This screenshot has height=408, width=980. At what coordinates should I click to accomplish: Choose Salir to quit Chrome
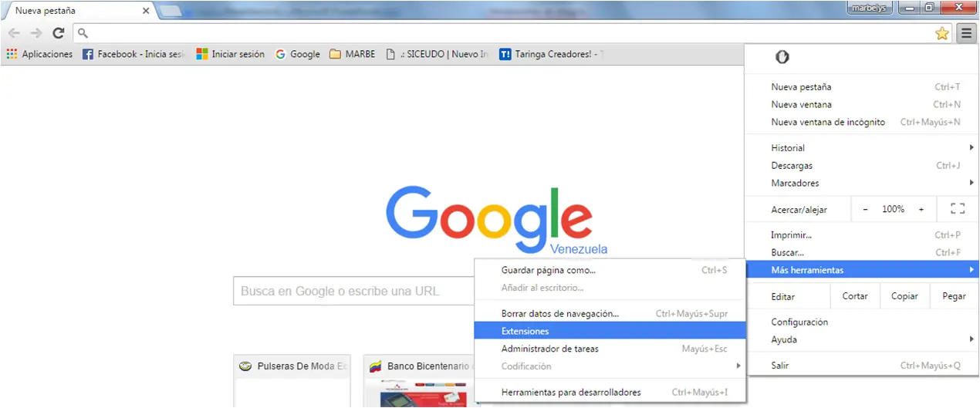tap(862, 366)
